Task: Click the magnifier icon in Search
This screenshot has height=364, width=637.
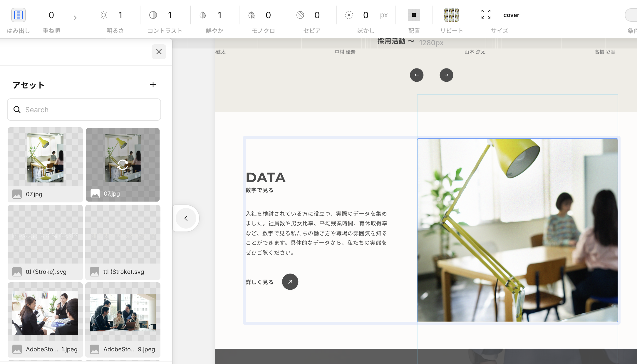Action: 17,110
